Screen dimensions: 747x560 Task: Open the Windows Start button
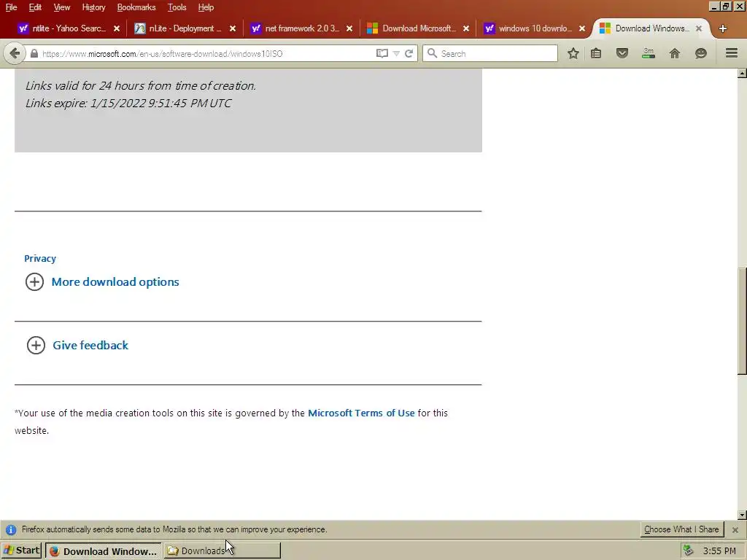(x=22, y=551)
